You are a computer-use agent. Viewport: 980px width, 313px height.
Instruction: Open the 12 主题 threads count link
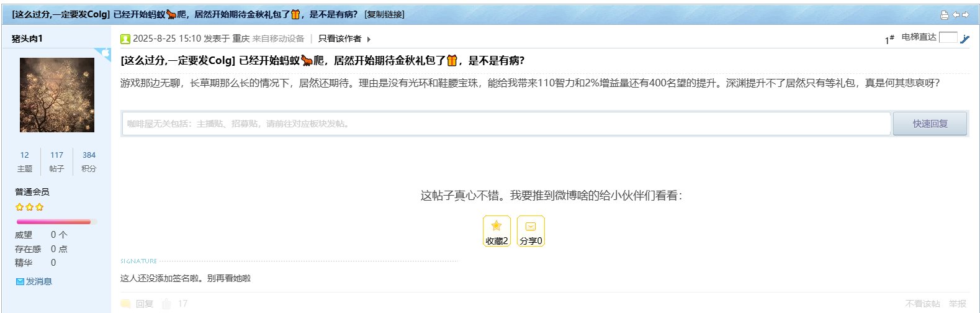pos(25,161)
